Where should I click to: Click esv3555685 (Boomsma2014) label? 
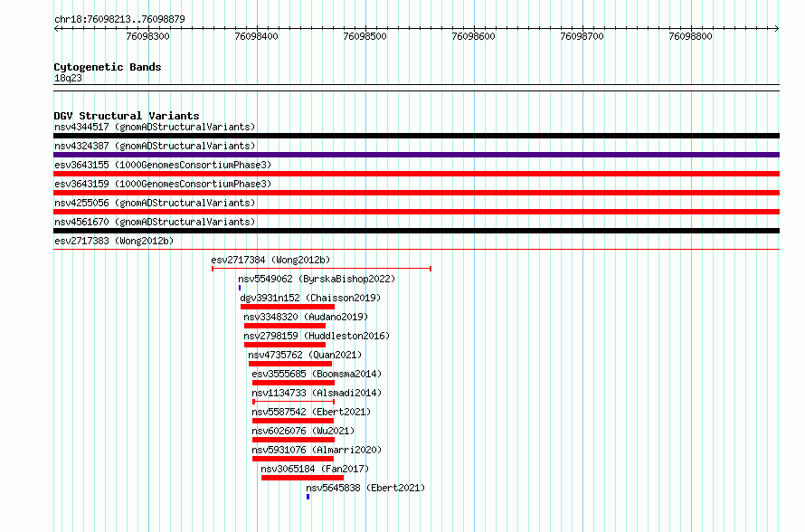pyautogui.click(x=317, y=374)
